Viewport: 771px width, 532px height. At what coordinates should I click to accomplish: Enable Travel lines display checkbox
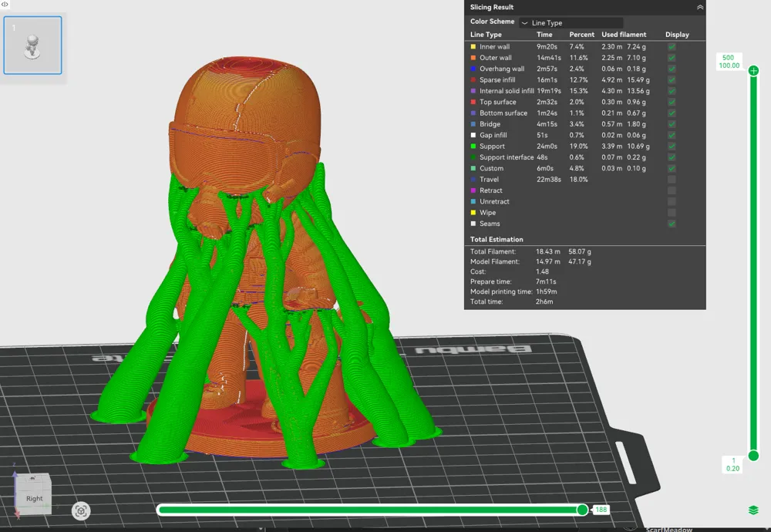click(672, 180)
